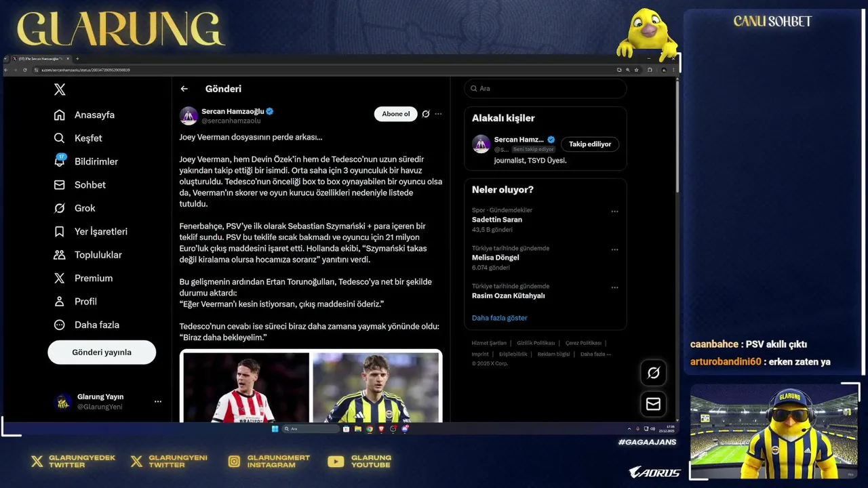Go to Keşfet in the sidebar
Screen dimensions: 868x488
[78, 138]
